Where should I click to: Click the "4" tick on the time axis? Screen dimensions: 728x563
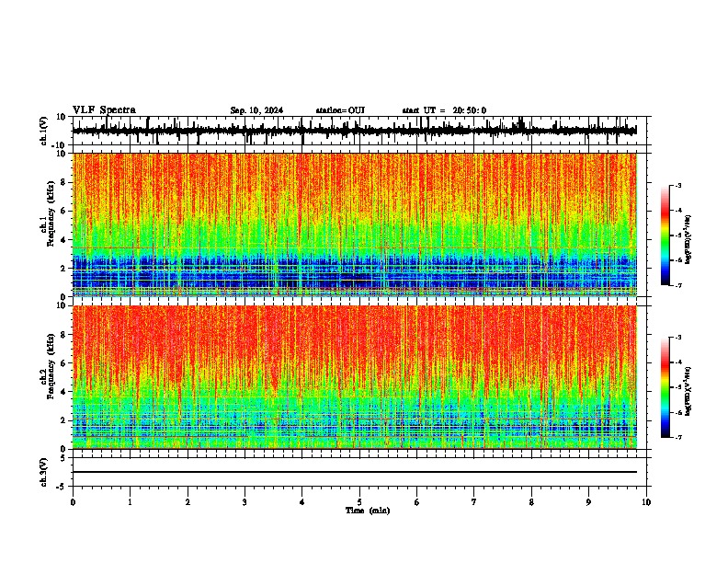[x=302, y=502]
